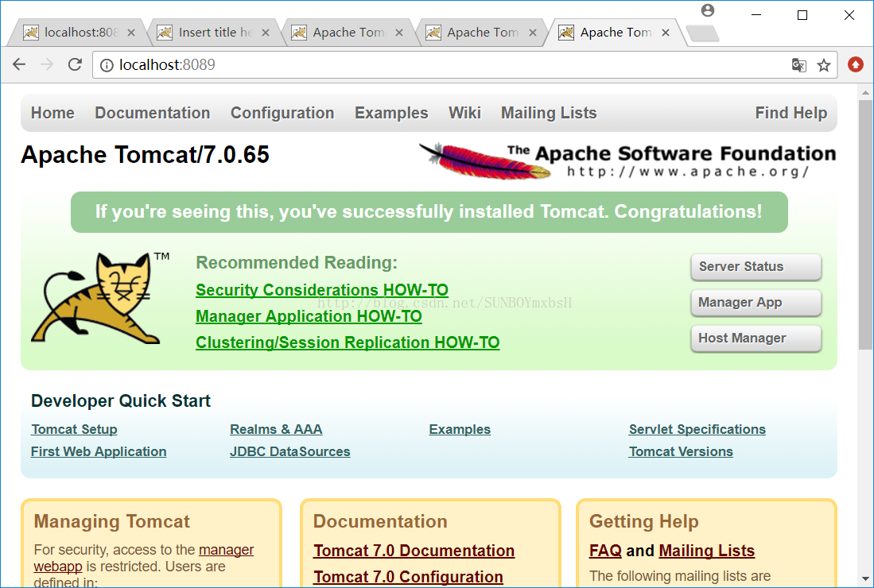Close the active Apache Tomcat tab

[x=666, y=33]
